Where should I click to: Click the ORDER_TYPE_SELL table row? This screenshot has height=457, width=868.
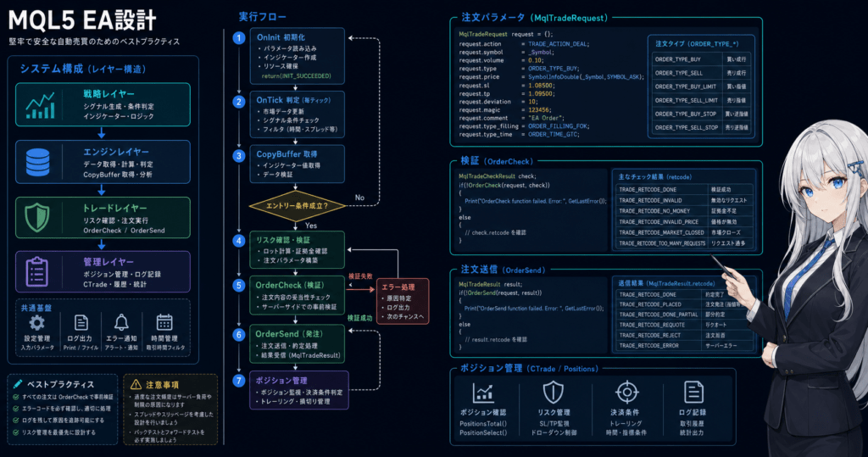(701, 73)
